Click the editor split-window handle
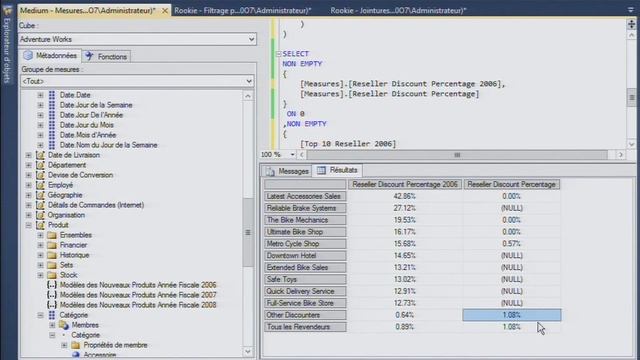 click(631, 24)
